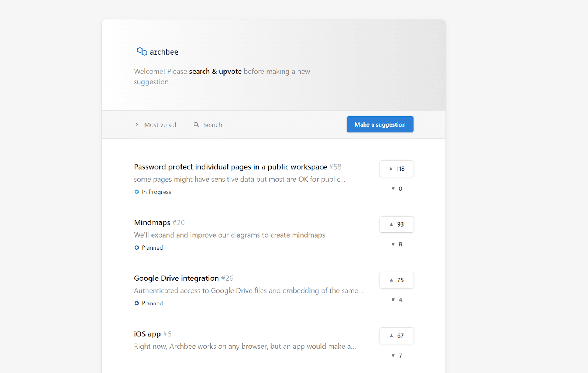Screen dimensions: 588x373
Task: Upvote the Mindmaps suggestion
Action: pyautogui.click(x=397, y=224)
